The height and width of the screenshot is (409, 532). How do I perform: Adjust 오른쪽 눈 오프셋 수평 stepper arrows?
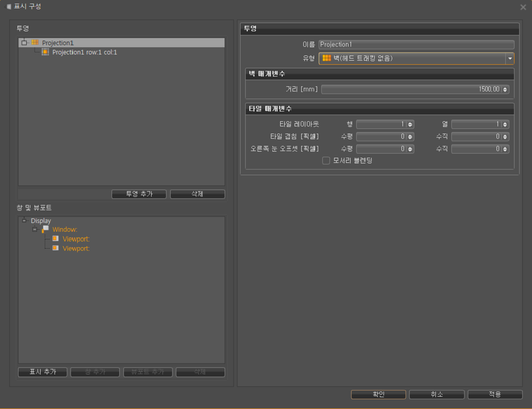coord(410,149)
